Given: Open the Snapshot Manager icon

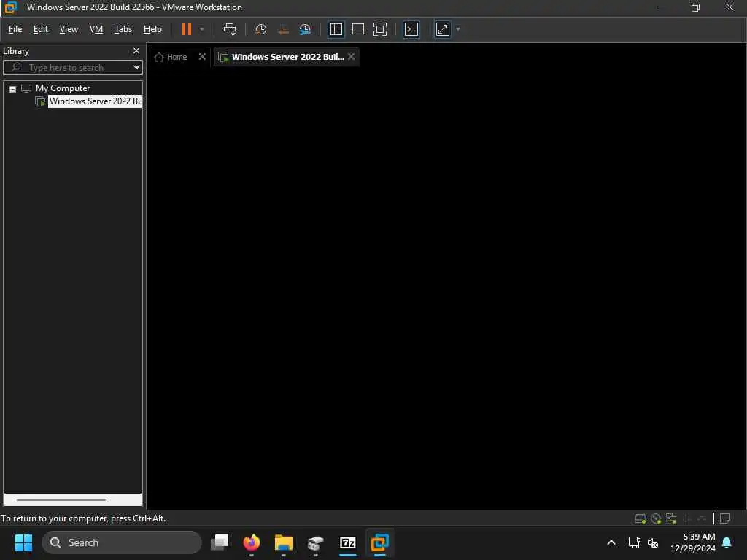Looking at the screenshot, I should pyautogui.click(x=305, y=29).
